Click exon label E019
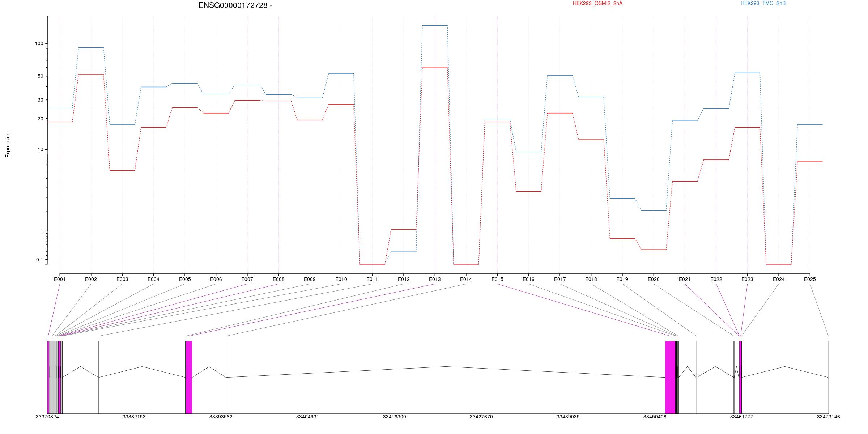Viewport: 868px width, 434px height. tap(622, 279)
